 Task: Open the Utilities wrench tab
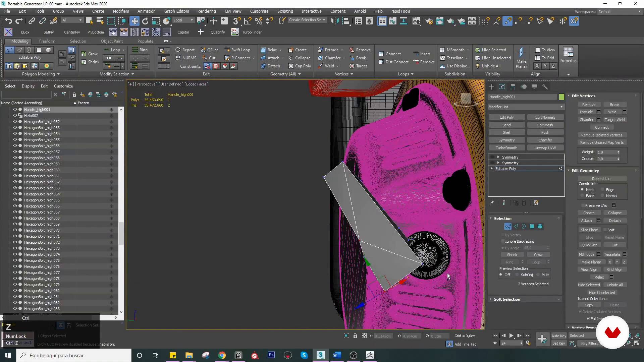[545, 87]
